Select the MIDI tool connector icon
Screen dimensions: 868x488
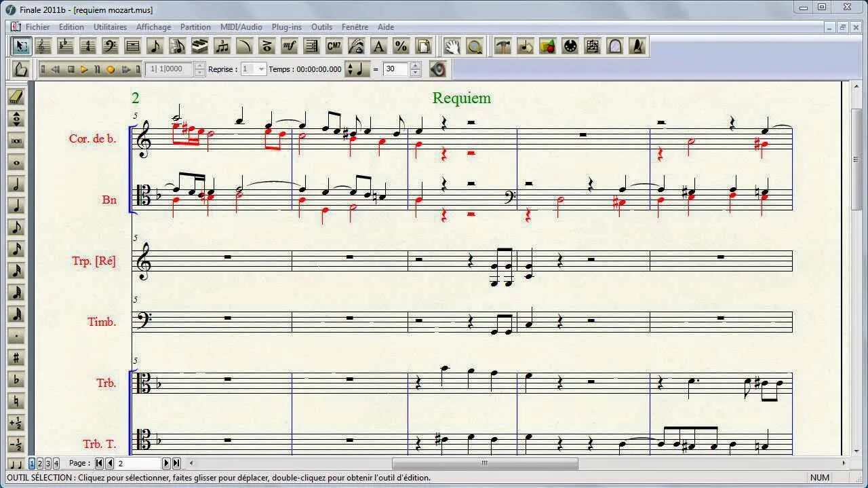click(x=570, y=46)
